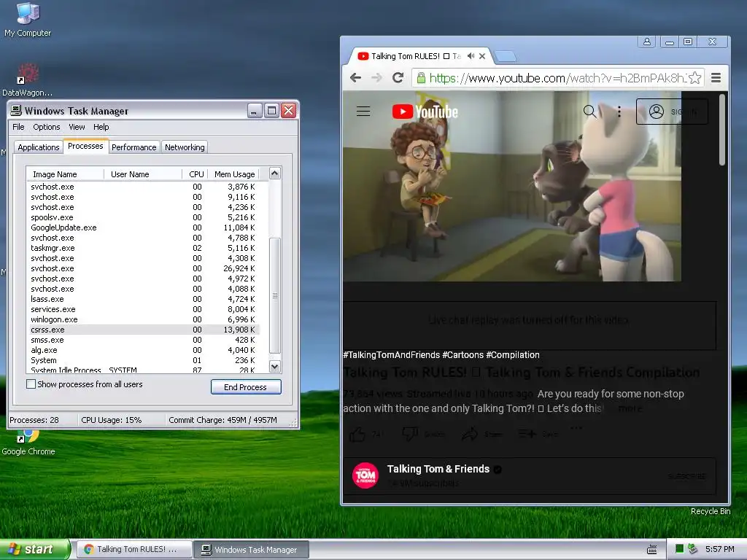The width and height of the screenshot is (747, 560).
Task: Sort by User Name column header
Action: click(x=142, y=174)
